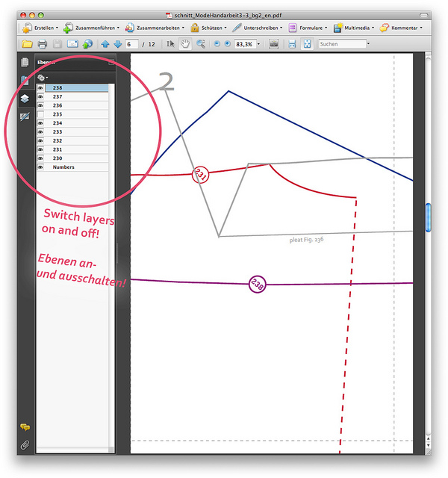Collapse the Ebenen panel with header button
448x478 pixels.
point(111,63)
